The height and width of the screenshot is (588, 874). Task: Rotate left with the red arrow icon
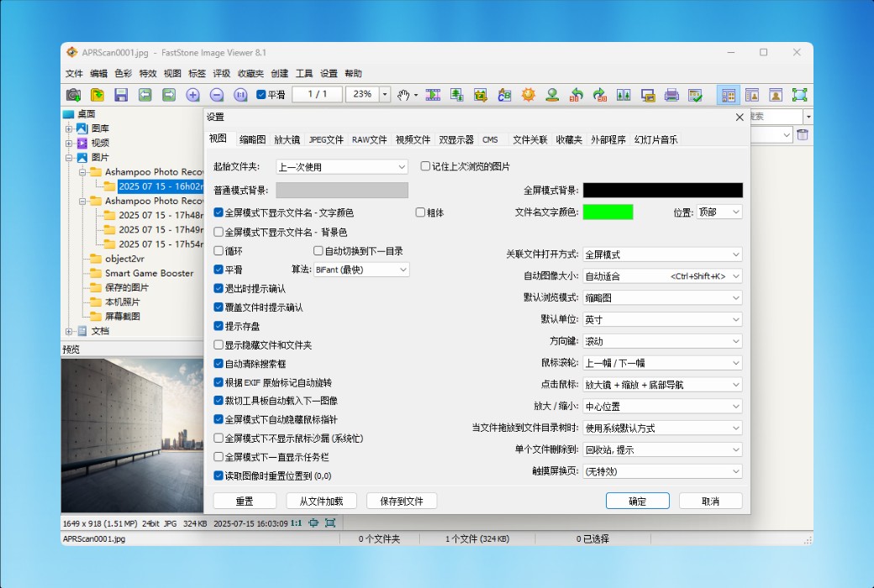(x=577, y=95)
